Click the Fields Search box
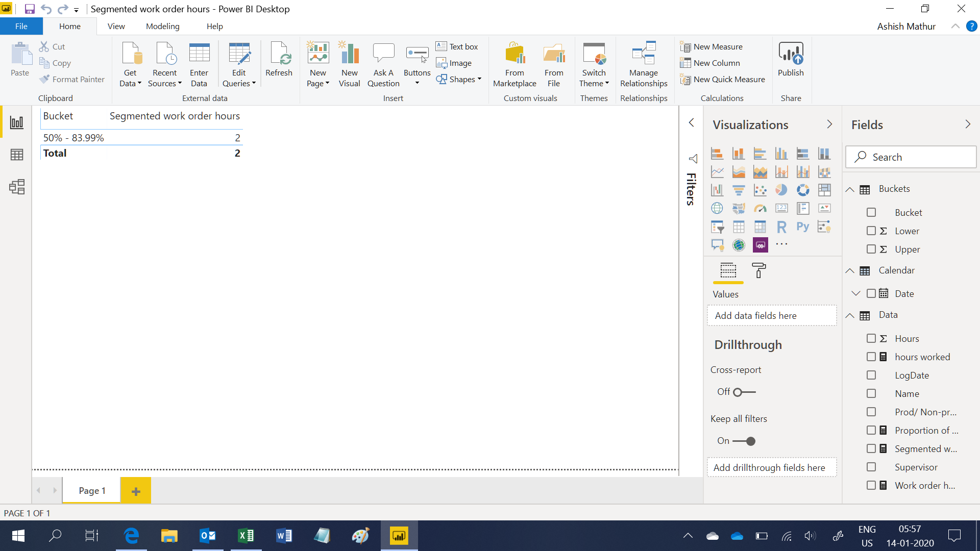980x551 pixels. [911, 157]
